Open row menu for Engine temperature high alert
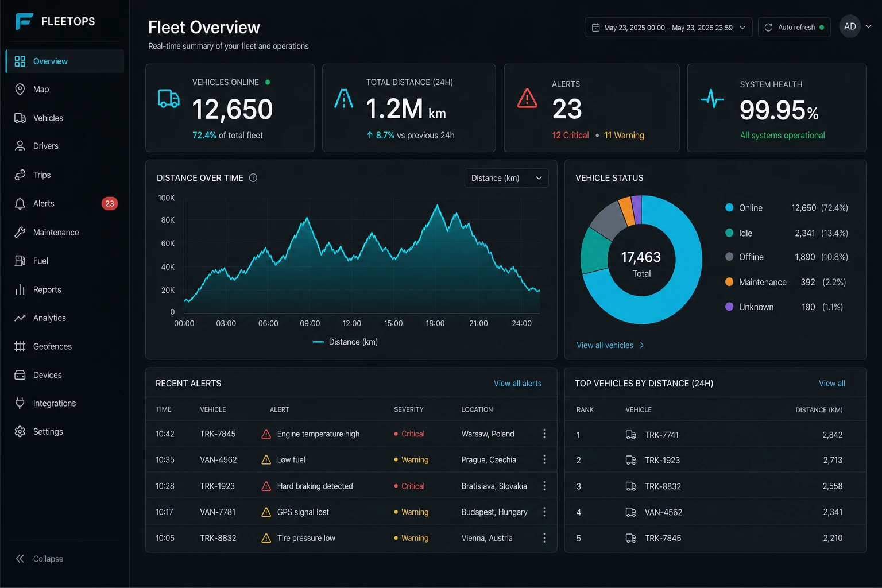Image resolution: width=882 pixels, height=588 pixels. click(544, 434)
